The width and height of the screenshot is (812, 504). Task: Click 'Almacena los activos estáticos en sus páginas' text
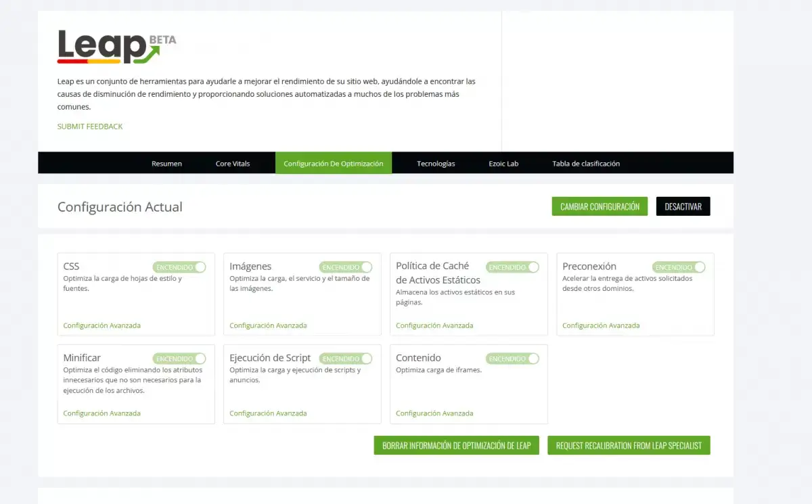point(455,298)
